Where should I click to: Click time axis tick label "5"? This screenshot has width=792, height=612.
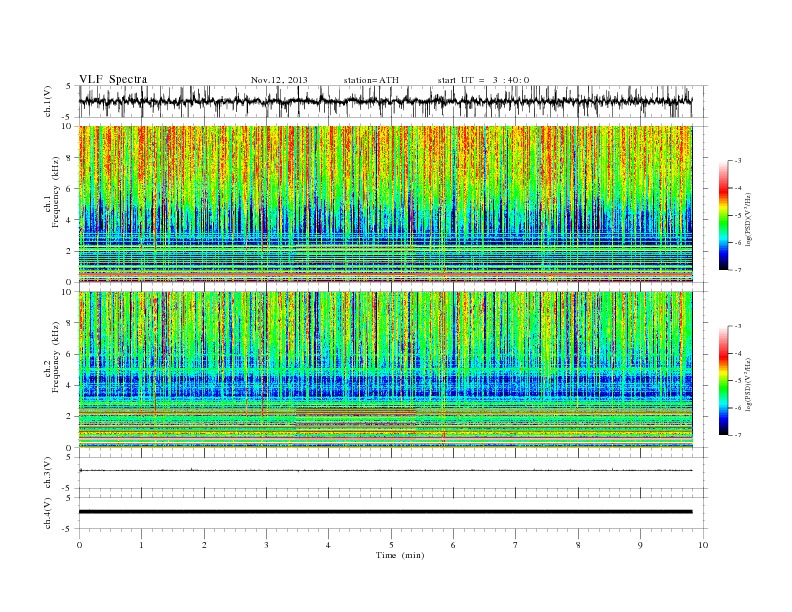[x=391, y=545]
